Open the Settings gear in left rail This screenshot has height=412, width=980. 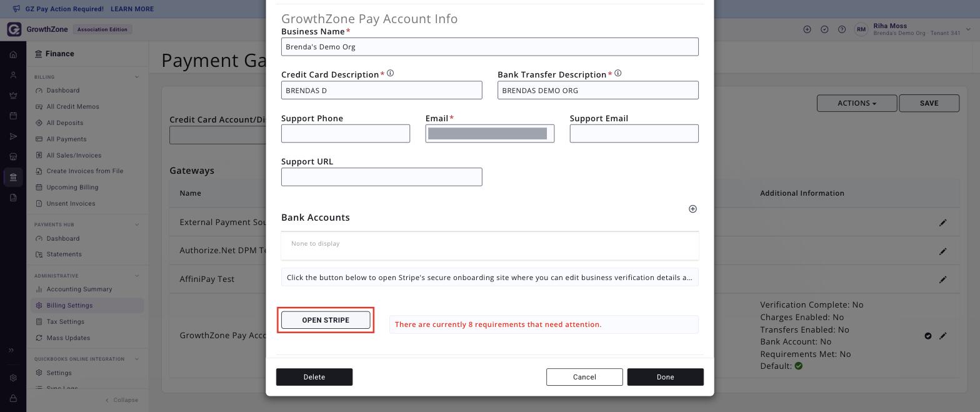coord(13,378)
